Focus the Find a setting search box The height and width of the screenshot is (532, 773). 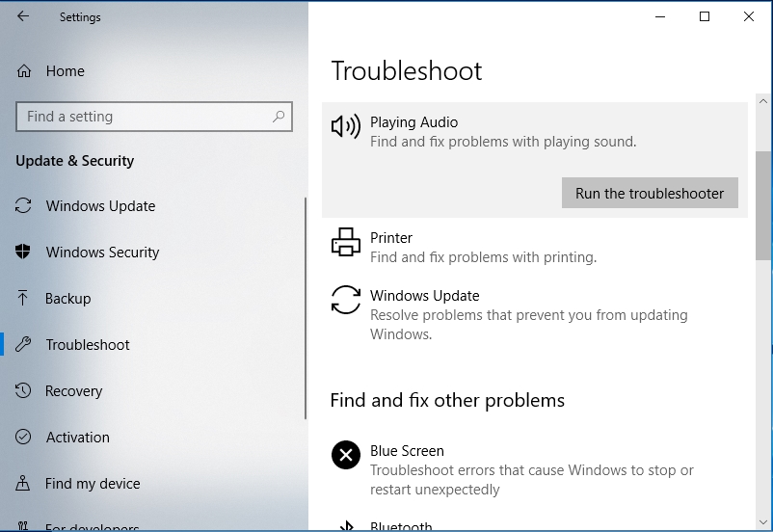[145, 117]
